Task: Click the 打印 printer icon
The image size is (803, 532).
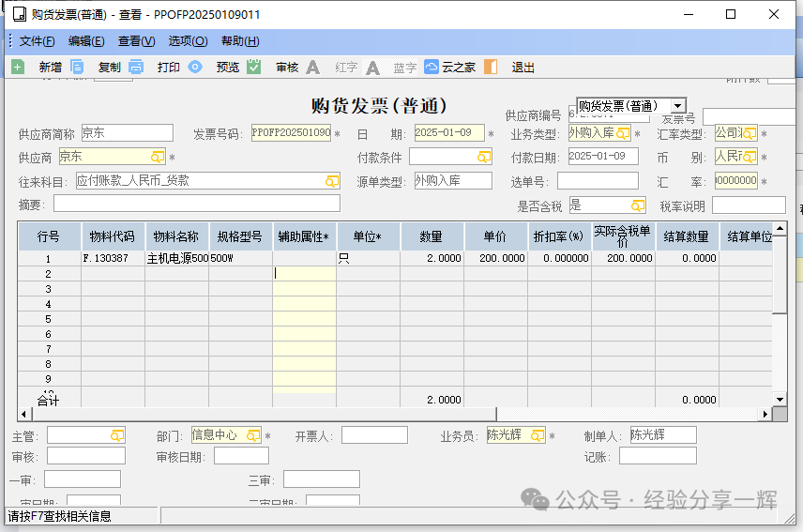Action: pos(136,67)
